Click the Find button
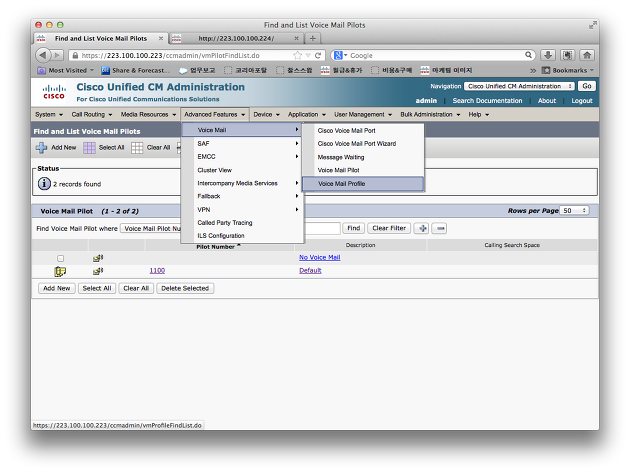Screen dimensions: 630x473 click(354, 228)
